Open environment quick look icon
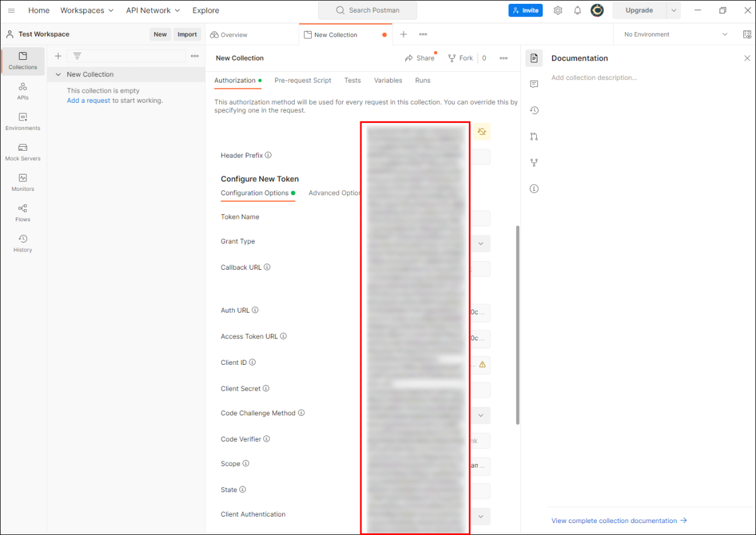Screen dimensions: 756x535 [747, 35]
